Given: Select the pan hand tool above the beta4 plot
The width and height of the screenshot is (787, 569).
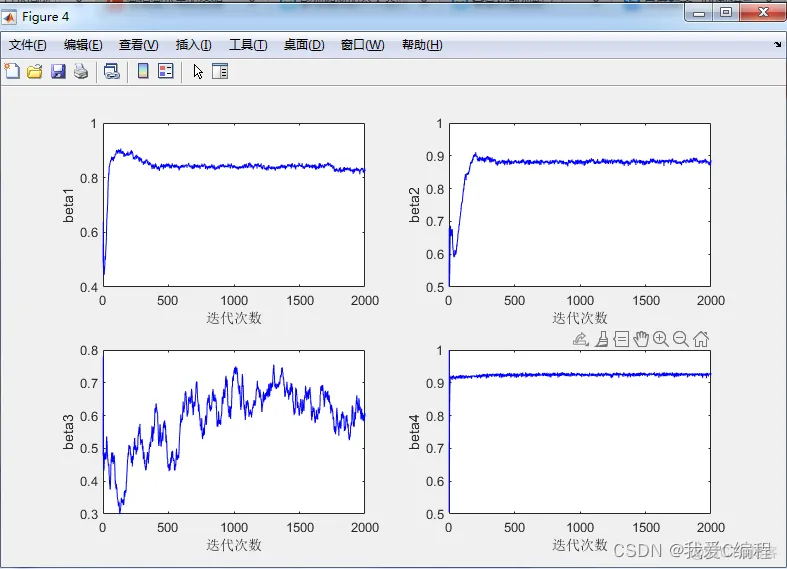Looking at the screenshot, I should click(x=641, y=339).
